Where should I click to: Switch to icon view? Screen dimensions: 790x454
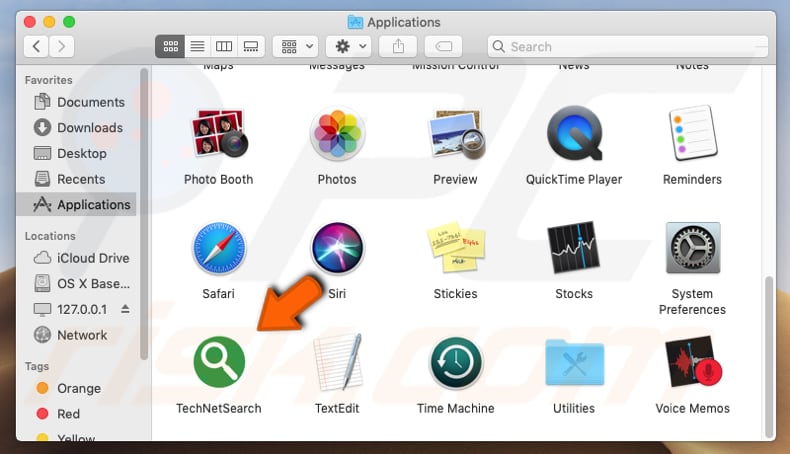170,46
